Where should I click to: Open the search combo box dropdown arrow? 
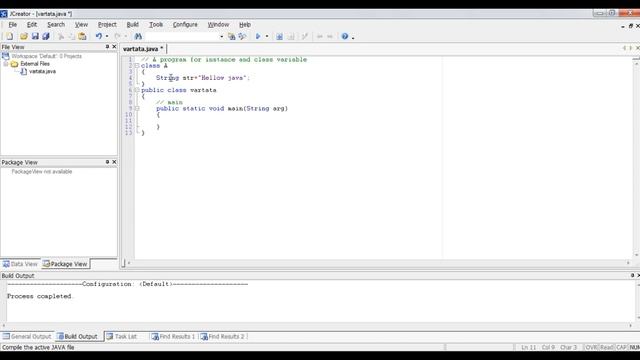tap(222, 36)
